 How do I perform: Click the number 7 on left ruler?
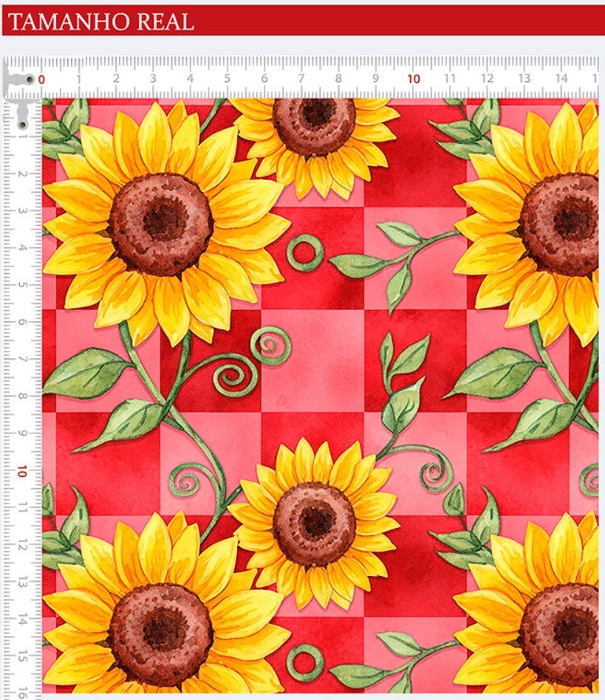22,360
